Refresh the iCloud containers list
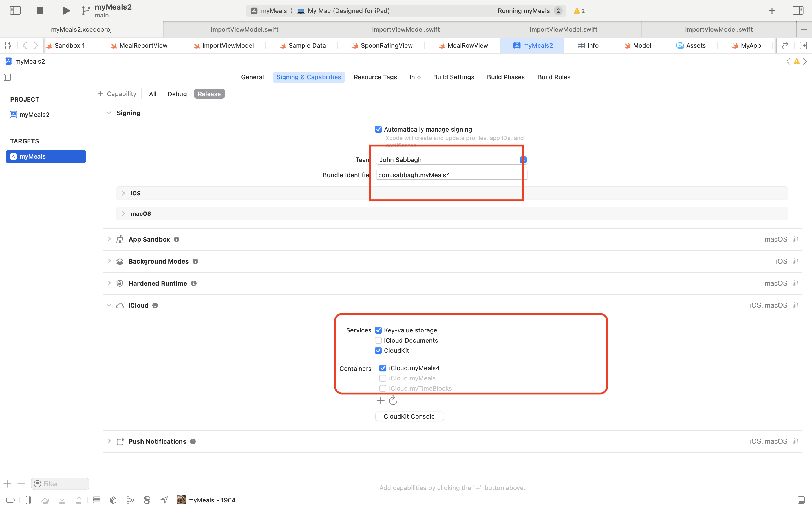Screen dimensions: 812x508 393,400
